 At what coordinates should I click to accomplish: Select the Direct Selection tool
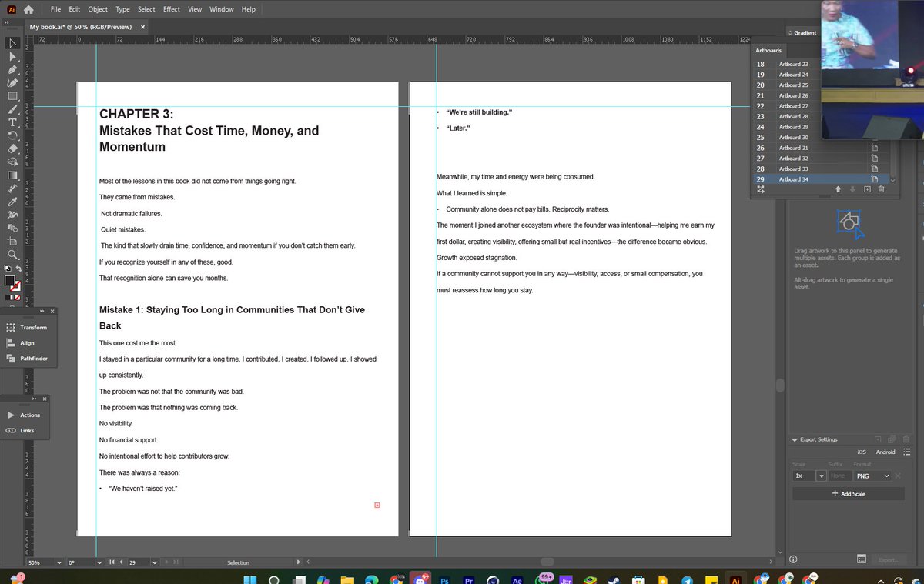12,56
